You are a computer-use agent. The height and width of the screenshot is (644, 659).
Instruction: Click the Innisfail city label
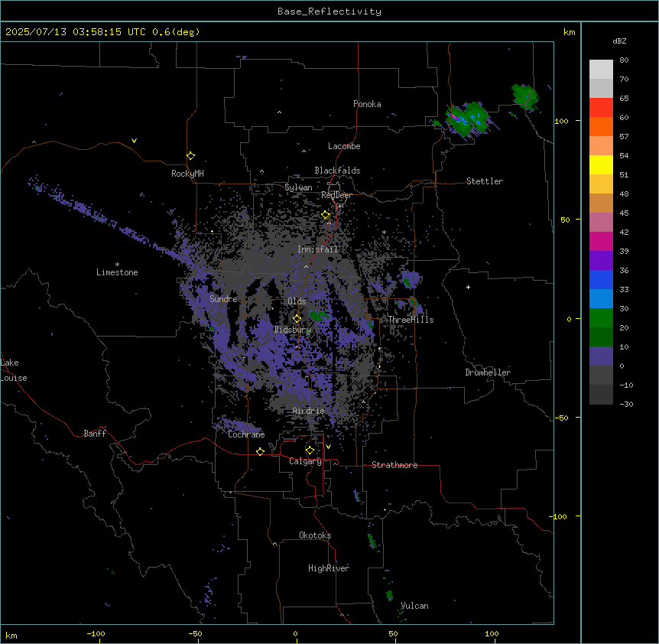tap(318, 249)
